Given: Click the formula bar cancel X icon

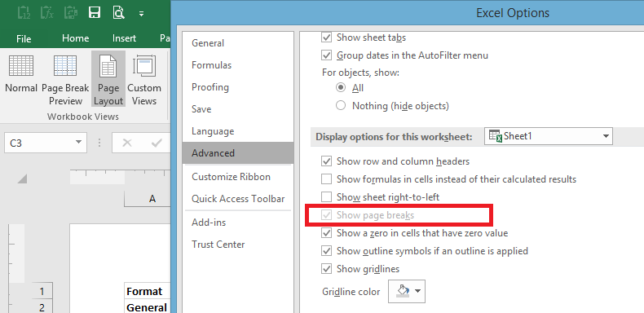Looking at the screenshot, I should (127, 143).
